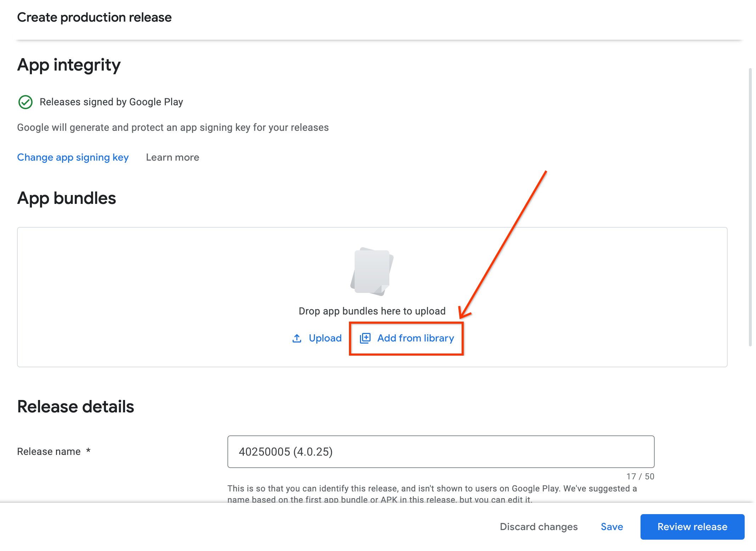Click the upload arrow icon
756x551 pixels.
(297, 338)
